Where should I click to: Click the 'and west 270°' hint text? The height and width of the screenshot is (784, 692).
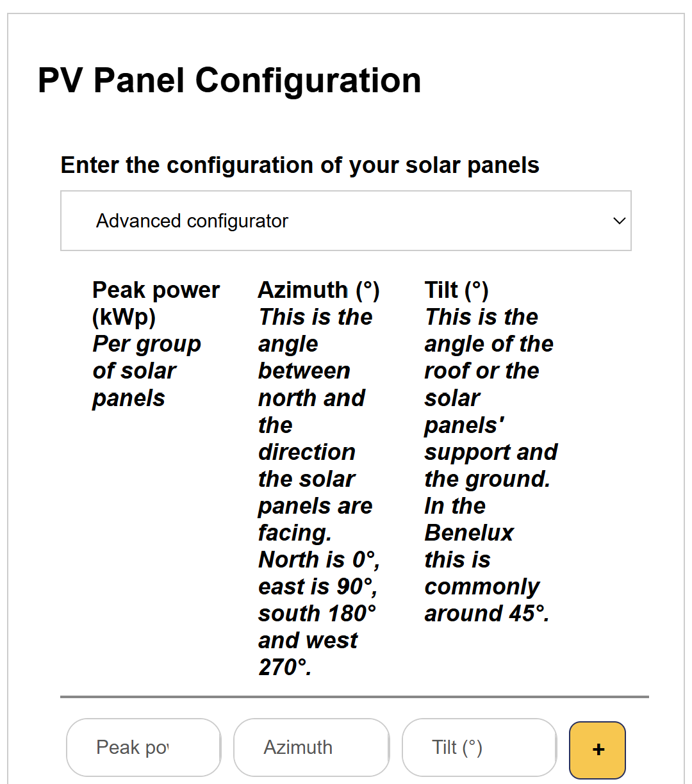[x=308, y=653]
